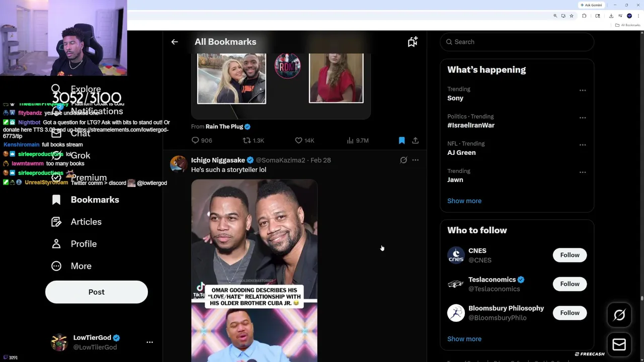This screenshot has height=362, width=644.
Task: Click the Post button
Action: (x=97, y=292)
